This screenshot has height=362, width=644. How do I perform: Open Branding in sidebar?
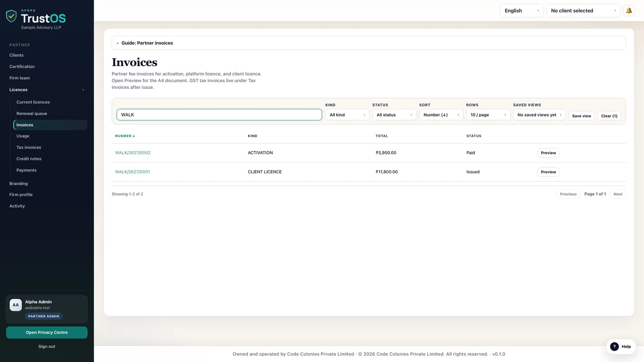click(x=19, y=183)
